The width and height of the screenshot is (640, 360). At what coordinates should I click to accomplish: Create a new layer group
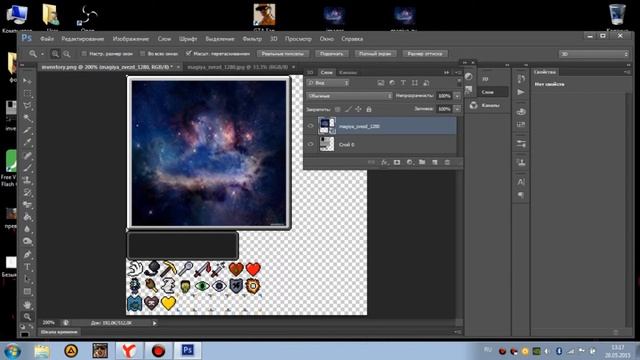pyautogui.click(x=422, y=162)
